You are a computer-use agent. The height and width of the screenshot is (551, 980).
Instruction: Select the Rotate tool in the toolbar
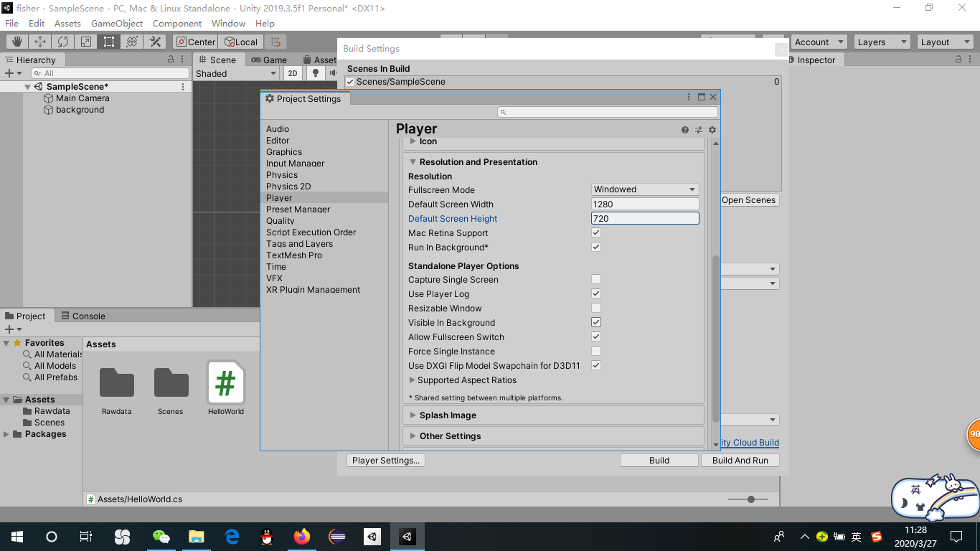pos(63,42)
